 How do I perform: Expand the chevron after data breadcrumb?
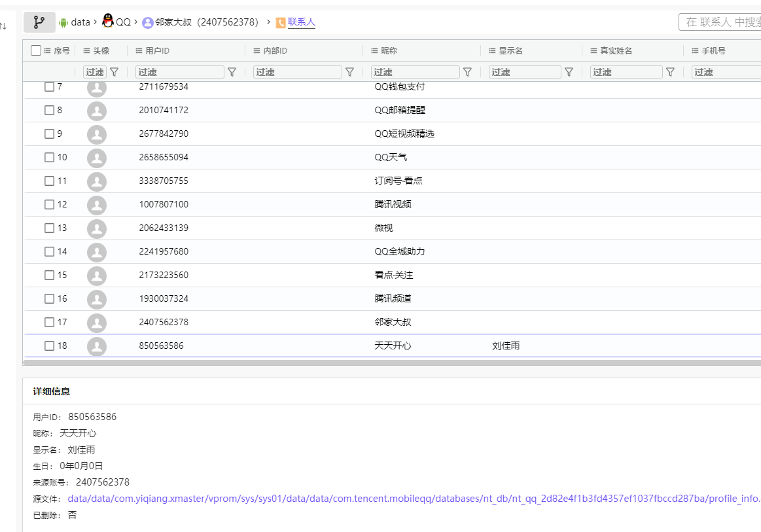point(95,22)
